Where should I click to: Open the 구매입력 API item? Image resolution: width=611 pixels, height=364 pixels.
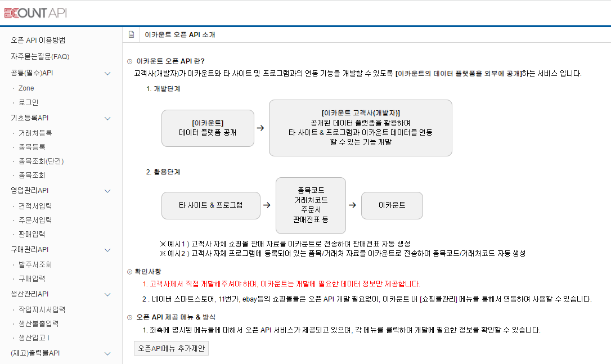point(32,278)
